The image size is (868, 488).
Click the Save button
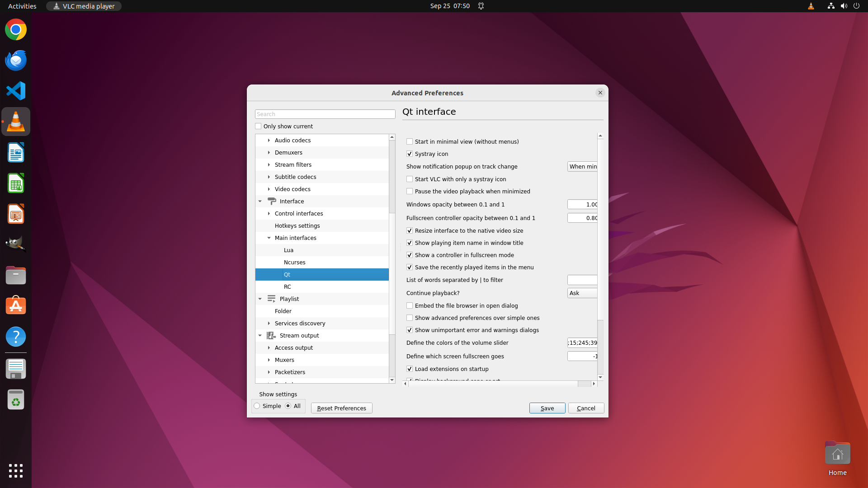(x=547, y=408)
